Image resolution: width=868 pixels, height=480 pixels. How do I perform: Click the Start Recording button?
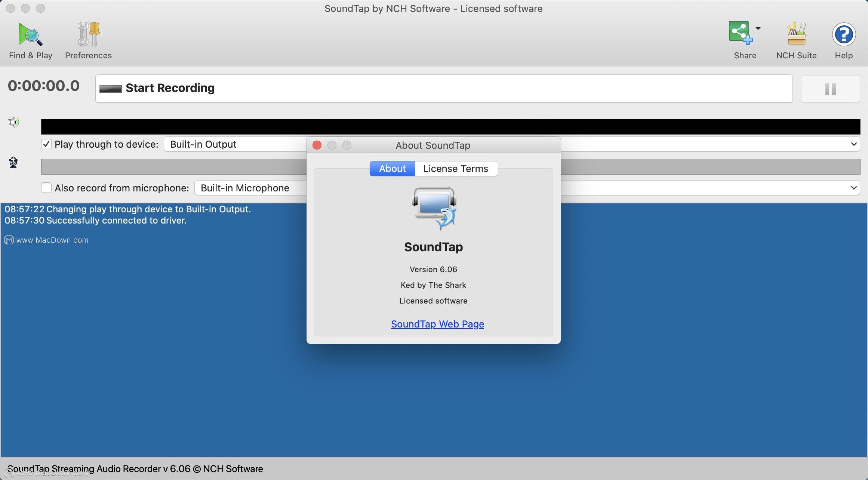[444, 88]
